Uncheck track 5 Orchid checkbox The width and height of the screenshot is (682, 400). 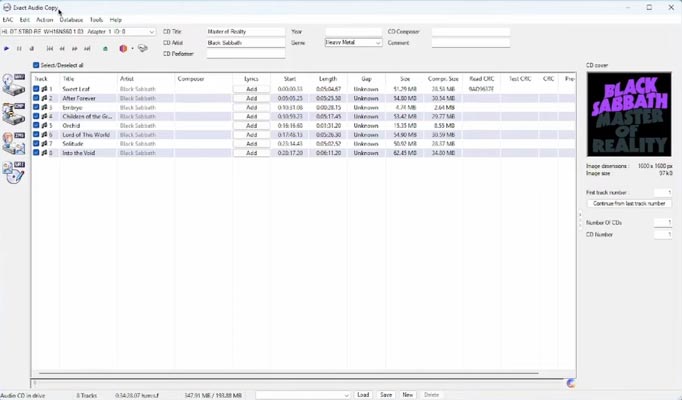tap(36, 125)
